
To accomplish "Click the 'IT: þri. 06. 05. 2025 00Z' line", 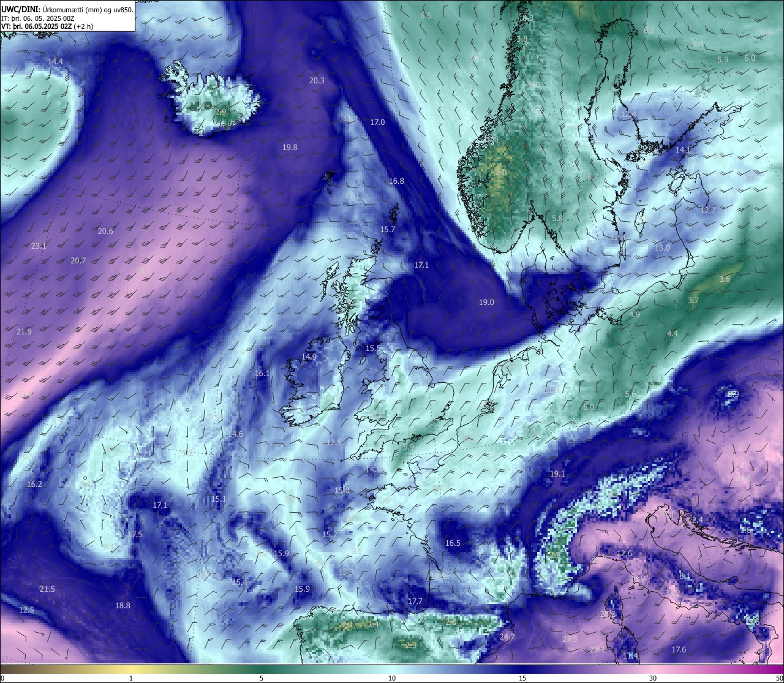I will pyautogui.click(x=38, y=18).
